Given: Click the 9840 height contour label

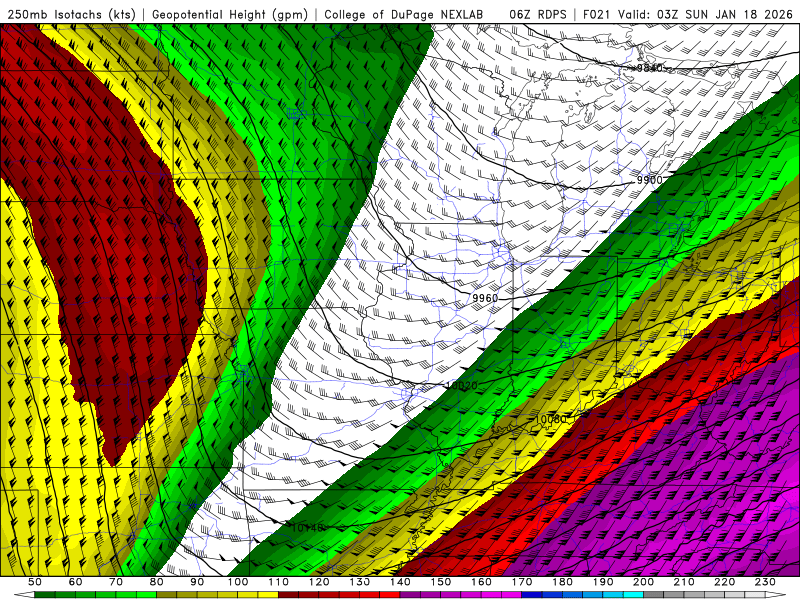Looking at the screenshot, I should [x=649, y=68].
